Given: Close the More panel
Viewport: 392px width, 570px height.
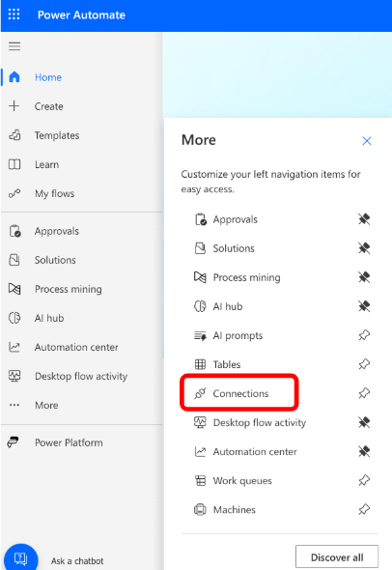Looking at the screenshot, I should (x=367, y=141).
